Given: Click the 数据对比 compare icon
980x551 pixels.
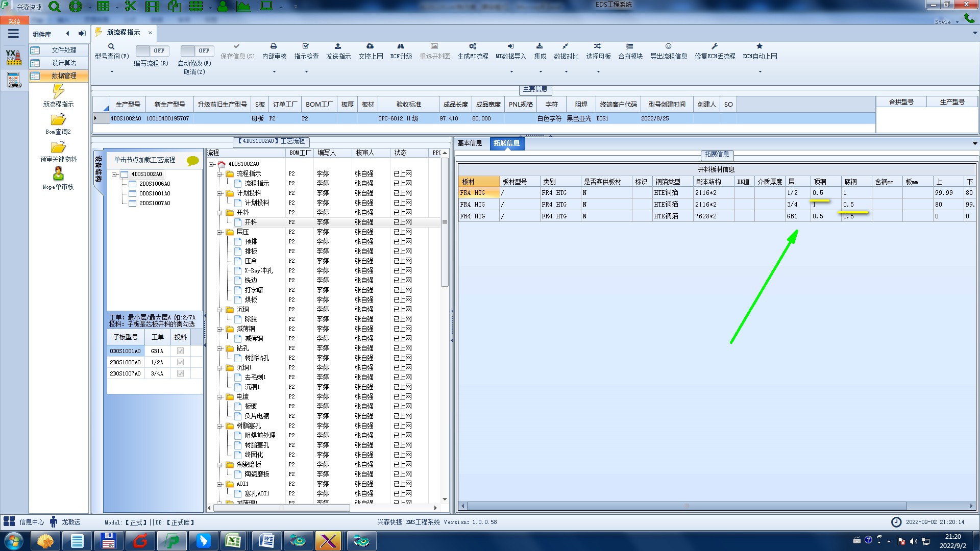Looking at the screenshot, I should click(x=566, y=46).
